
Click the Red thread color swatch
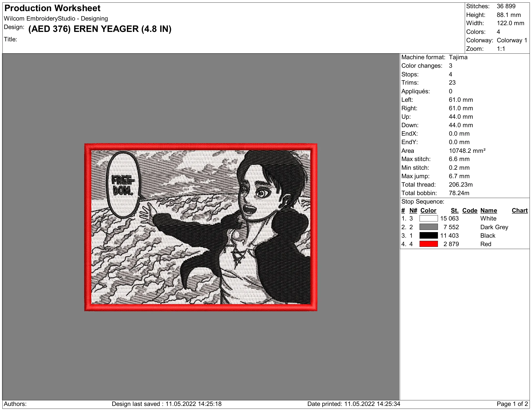[429, 244]
